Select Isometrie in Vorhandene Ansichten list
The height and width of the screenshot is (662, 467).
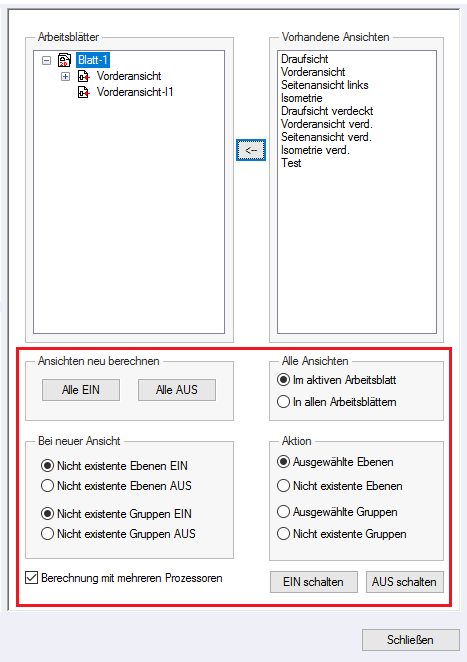[x=302, y=98]
